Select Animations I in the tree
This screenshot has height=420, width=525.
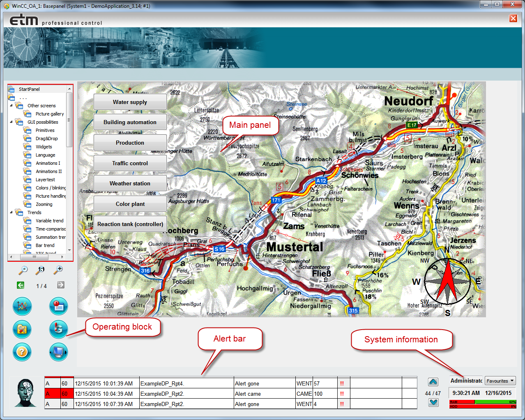48,163
